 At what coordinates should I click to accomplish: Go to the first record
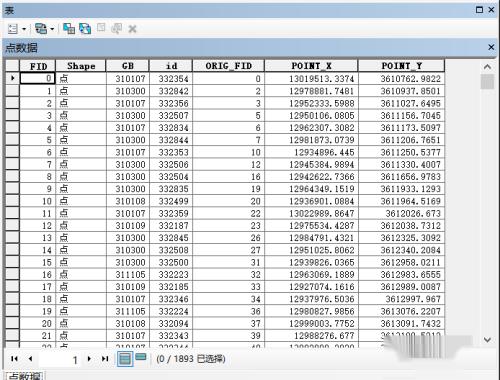(x=14, y=359)
